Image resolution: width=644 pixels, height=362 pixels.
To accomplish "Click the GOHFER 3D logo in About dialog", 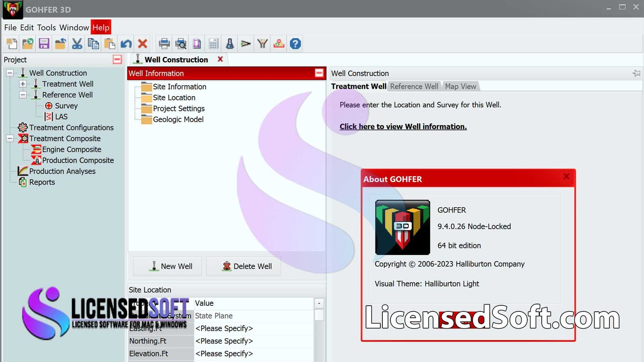I will tap(402, 227).
